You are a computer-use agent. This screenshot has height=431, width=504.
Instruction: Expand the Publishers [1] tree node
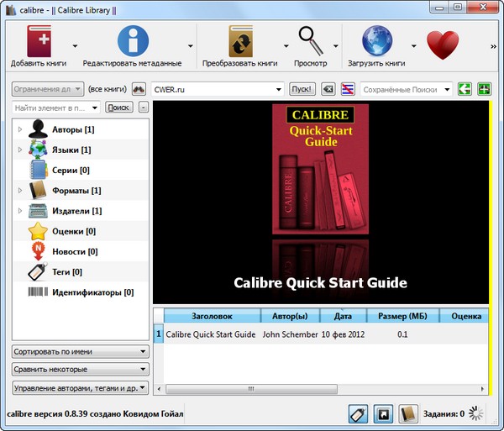(x=20, y=211)
